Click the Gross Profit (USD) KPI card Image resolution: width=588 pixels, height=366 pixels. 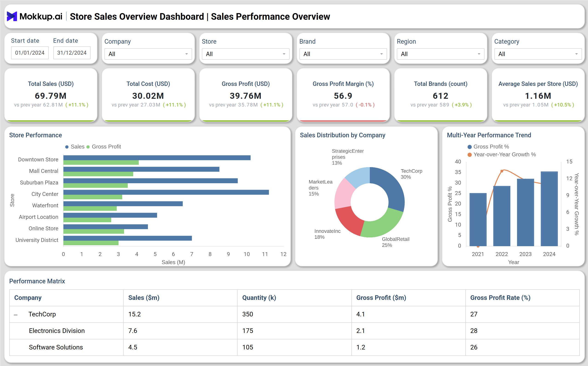coord(246,95)
